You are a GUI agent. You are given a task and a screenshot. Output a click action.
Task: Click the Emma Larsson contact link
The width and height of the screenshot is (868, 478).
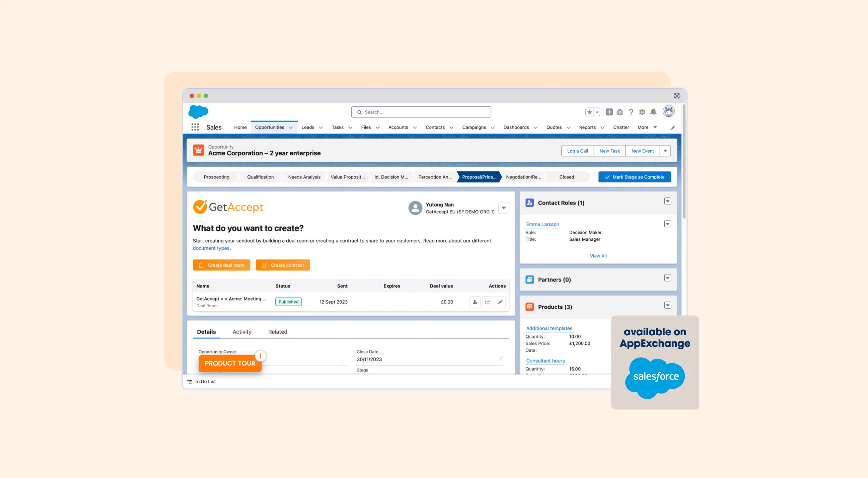coord(542,224)
